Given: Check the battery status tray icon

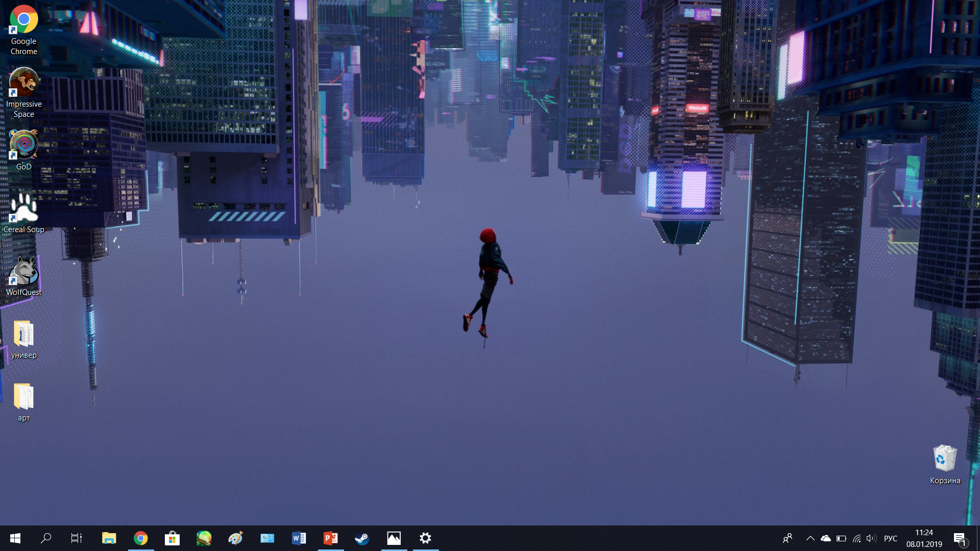Looking at the screenshot, I should (x=841, y=538).
